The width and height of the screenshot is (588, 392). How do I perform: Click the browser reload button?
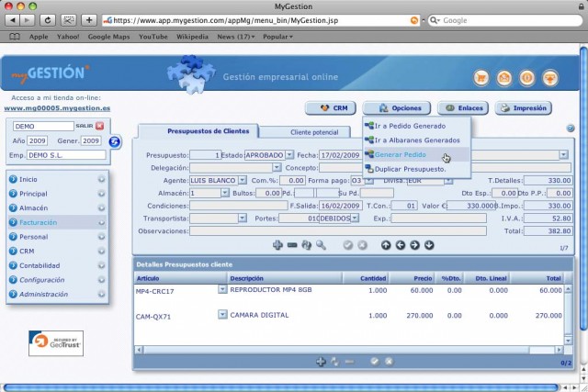(x=47, y=20)
